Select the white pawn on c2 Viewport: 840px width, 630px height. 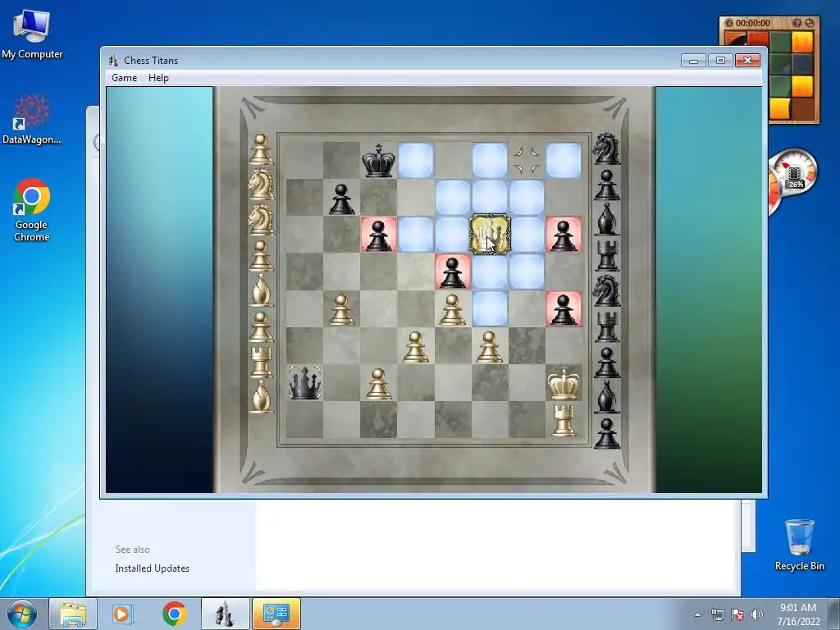click(378, 384)
